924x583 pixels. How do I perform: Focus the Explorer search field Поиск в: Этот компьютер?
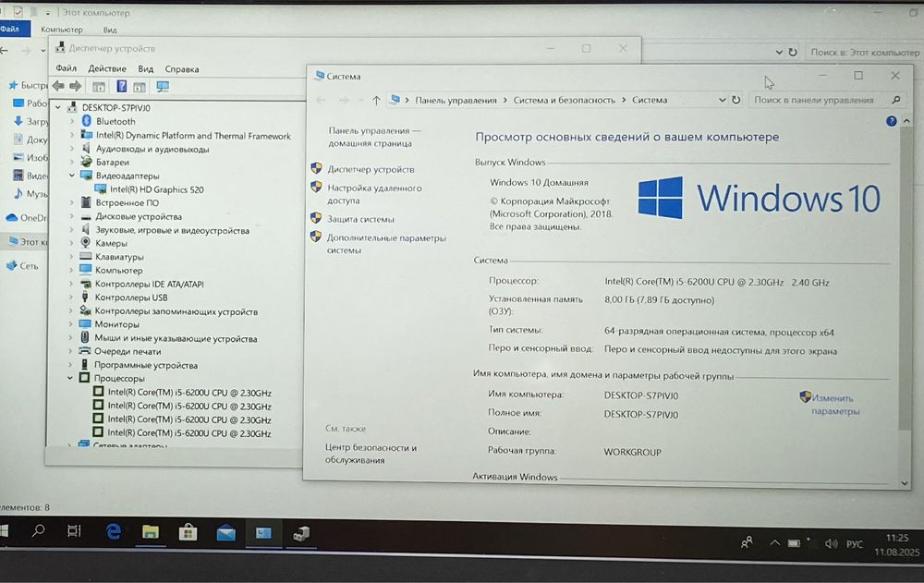pos(865,53)
